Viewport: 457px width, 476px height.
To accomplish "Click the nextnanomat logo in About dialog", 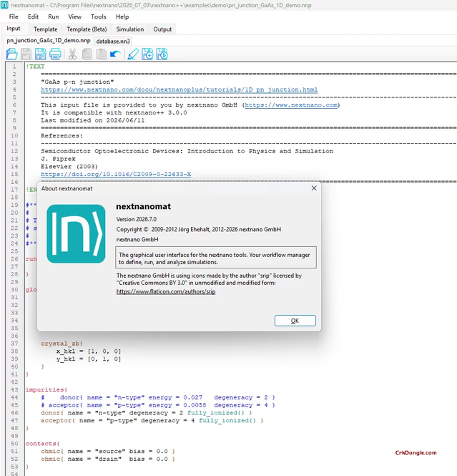I will [x=76, y=234].
